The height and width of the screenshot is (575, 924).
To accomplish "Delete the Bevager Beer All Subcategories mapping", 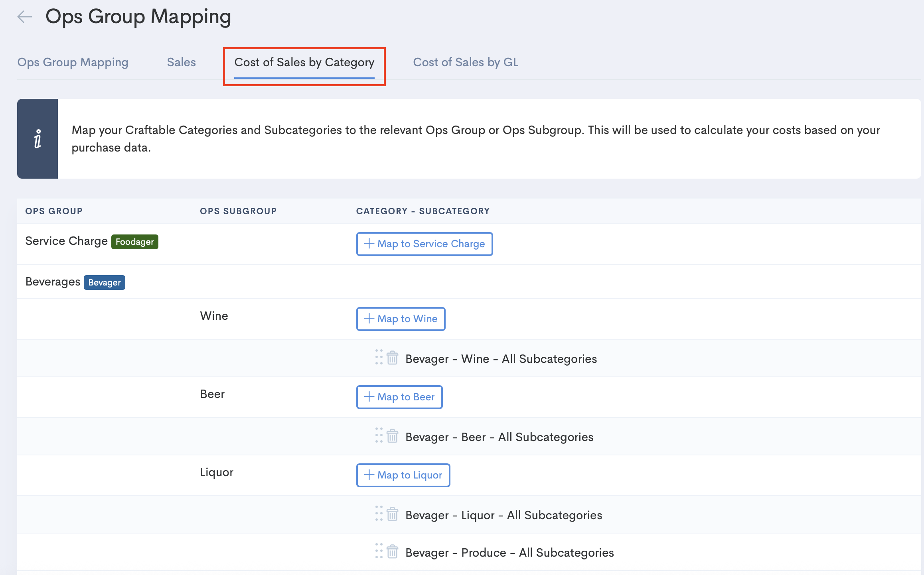I will (x=392, y=436).
